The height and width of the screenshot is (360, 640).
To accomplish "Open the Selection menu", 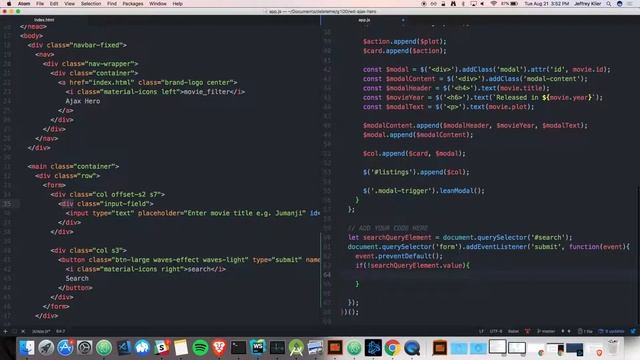I will 91,4.
